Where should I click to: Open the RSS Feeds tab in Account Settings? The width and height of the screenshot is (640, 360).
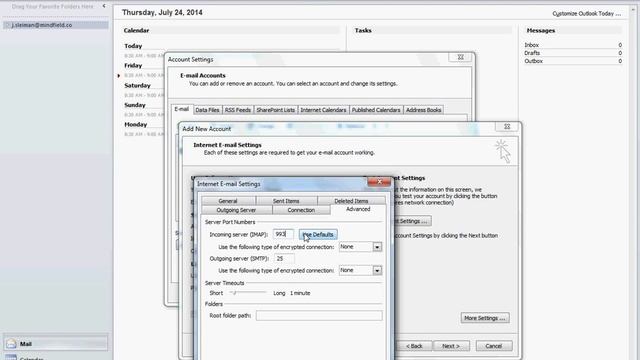238,110
